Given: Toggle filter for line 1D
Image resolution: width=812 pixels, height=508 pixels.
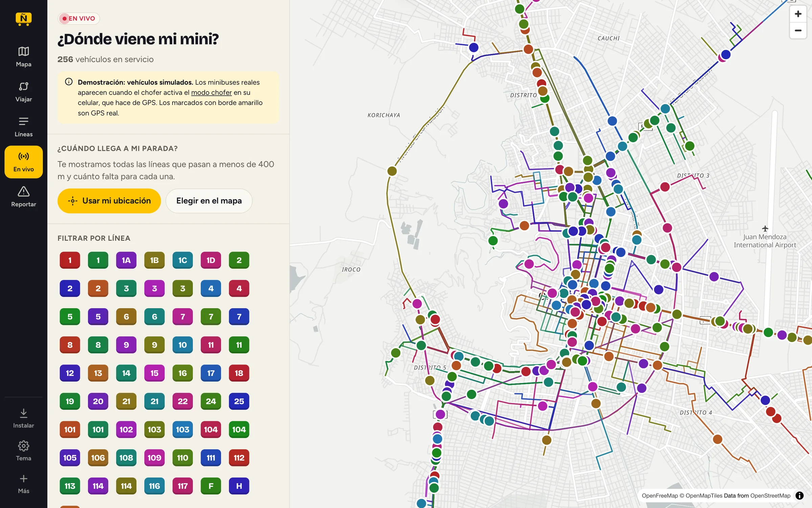Looking at the screenshot, I should pos(211,260).
